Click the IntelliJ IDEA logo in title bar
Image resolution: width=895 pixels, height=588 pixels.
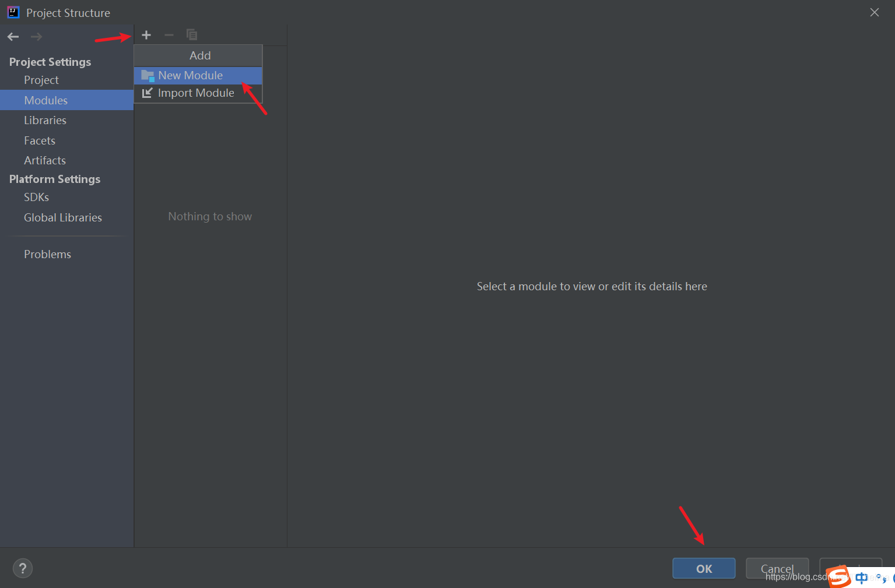tap(13, 12)
